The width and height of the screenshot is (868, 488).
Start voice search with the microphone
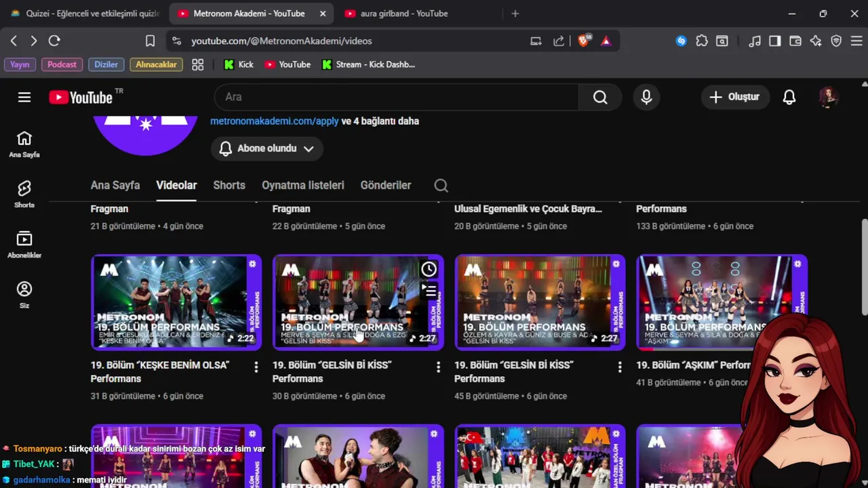(646, 97)
